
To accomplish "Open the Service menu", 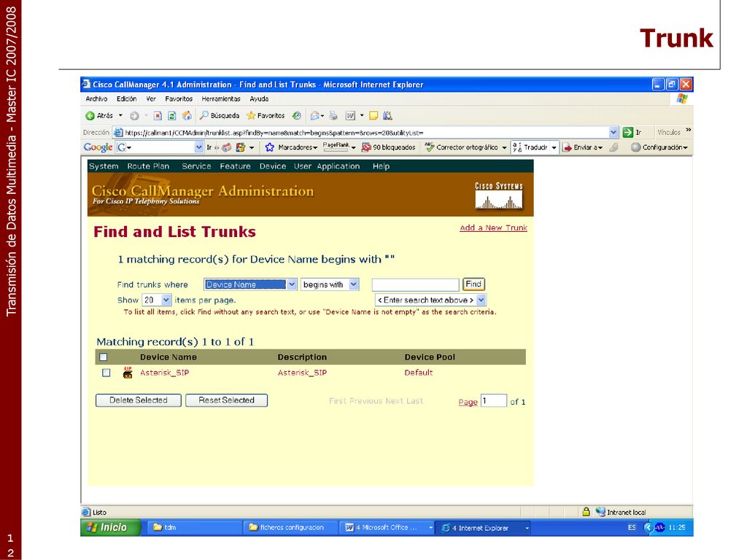I will (196, 166).
